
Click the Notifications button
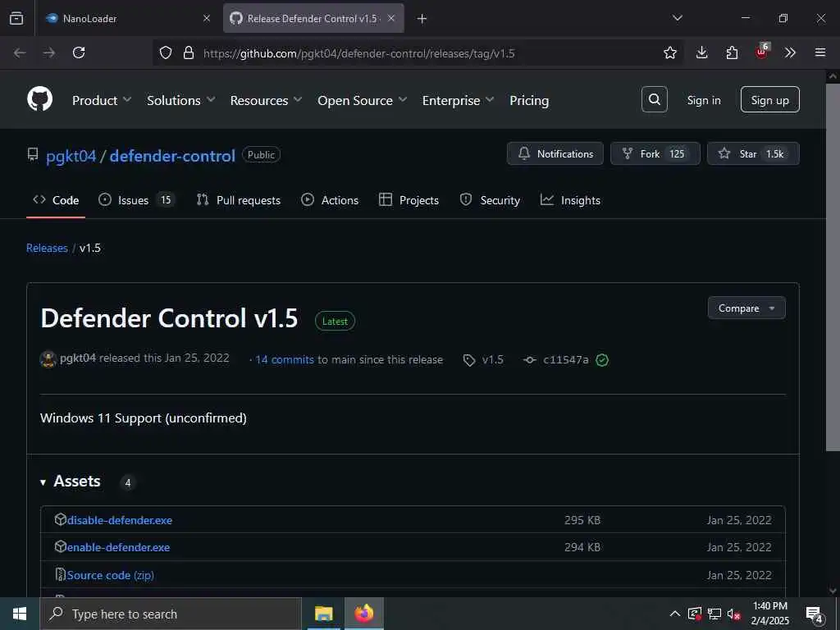(x=555, y=153)
